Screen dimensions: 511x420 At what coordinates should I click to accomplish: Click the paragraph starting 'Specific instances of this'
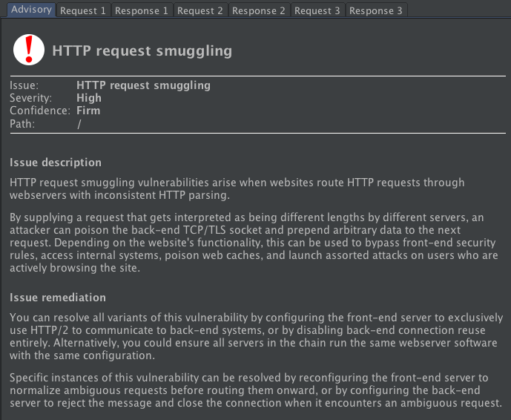click(255, 390)
